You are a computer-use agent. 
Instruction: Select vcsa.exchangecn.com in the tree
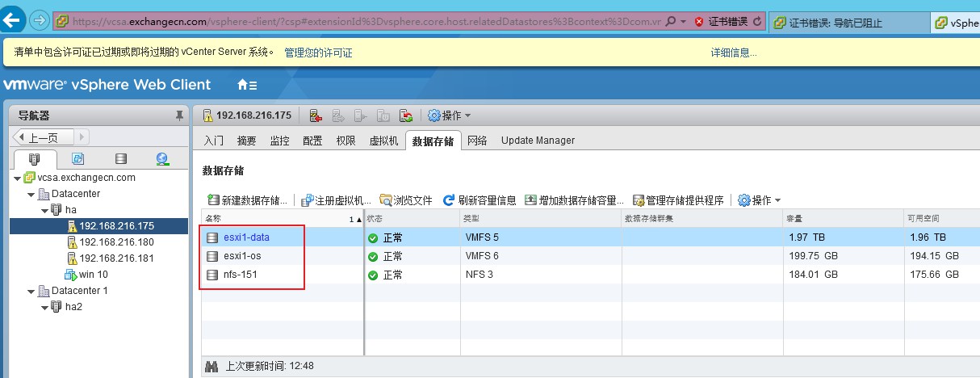click(x=86, y=178)
